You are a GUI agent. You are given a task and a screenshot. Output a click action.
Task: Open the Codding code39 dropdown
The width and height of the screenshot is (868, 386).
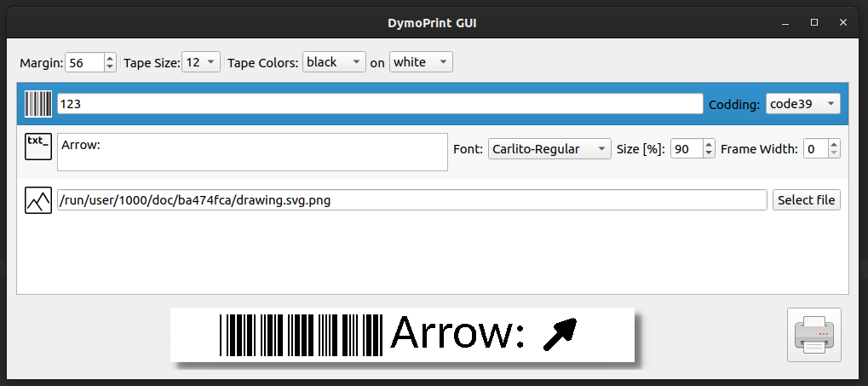click(802, 104)
